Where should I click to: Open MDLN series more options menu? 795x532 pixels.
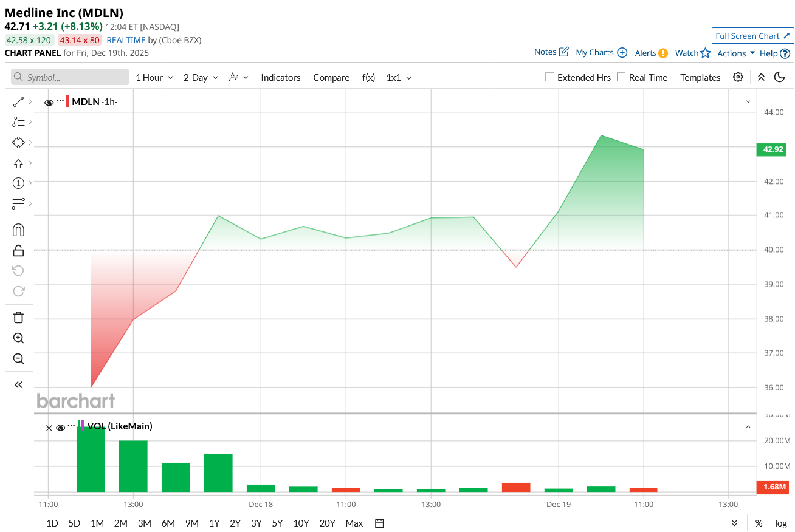60,100
